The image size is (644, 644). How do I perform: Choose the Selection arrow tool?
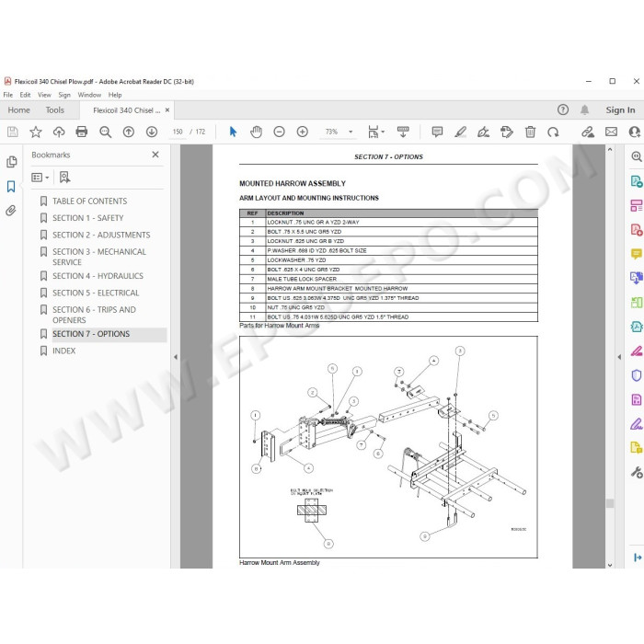click(x=233, y=132)
